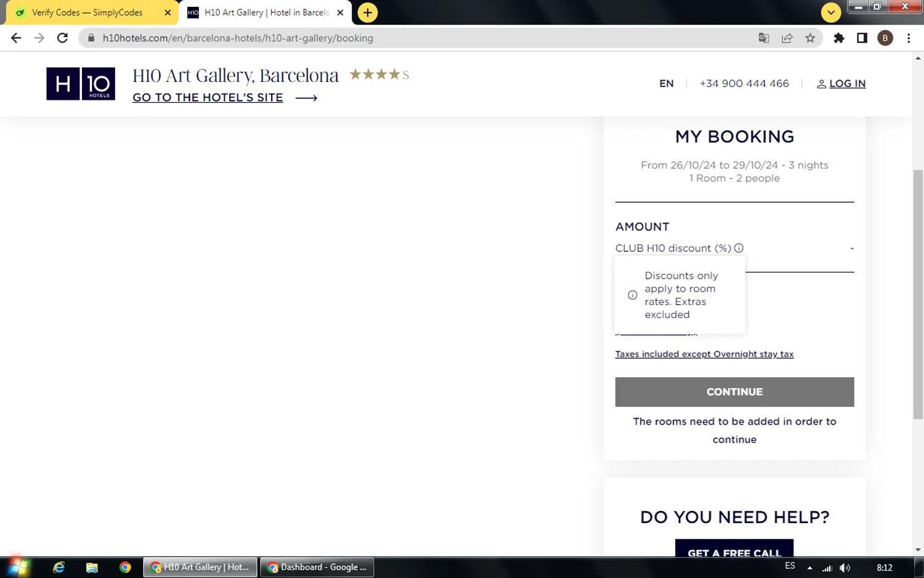The width and height of the screenshot is (924, 578).
Task: Select the H10 Art Gallery browser tab
Action: pos(259,12)
